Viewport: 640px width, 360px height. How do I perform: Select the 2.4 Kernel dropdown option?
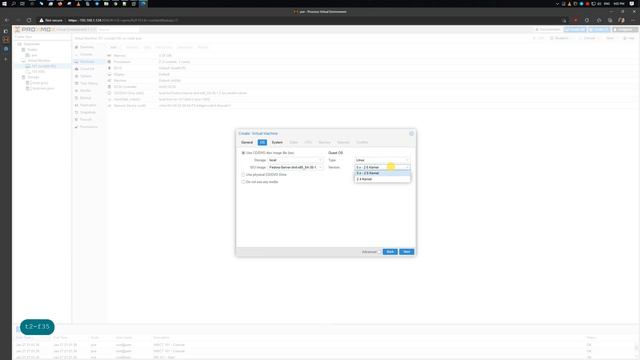pos(382,179)
